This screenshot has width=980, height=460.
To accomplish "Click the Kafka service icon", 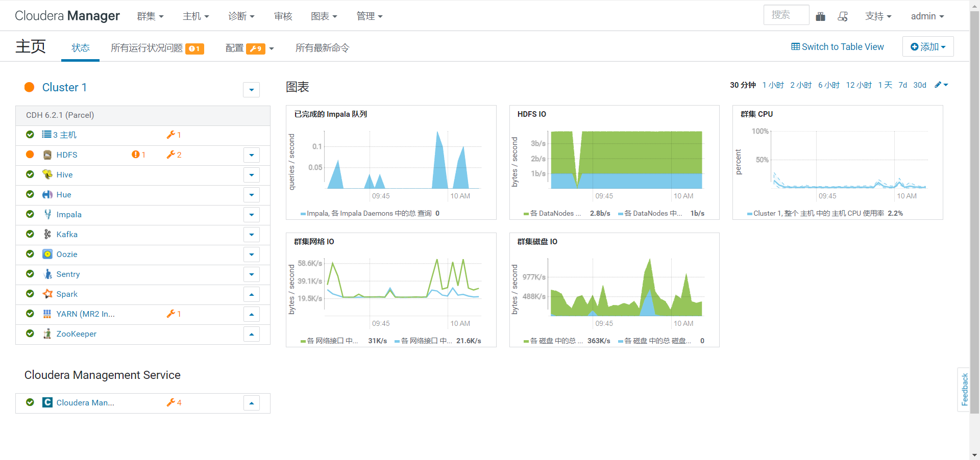I will click(x=47, y=234).
